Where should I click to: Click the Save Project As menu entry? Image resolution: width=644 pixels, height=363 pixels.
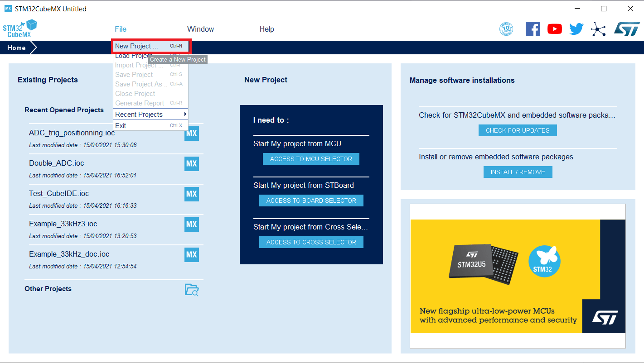[x=150, y=84]
